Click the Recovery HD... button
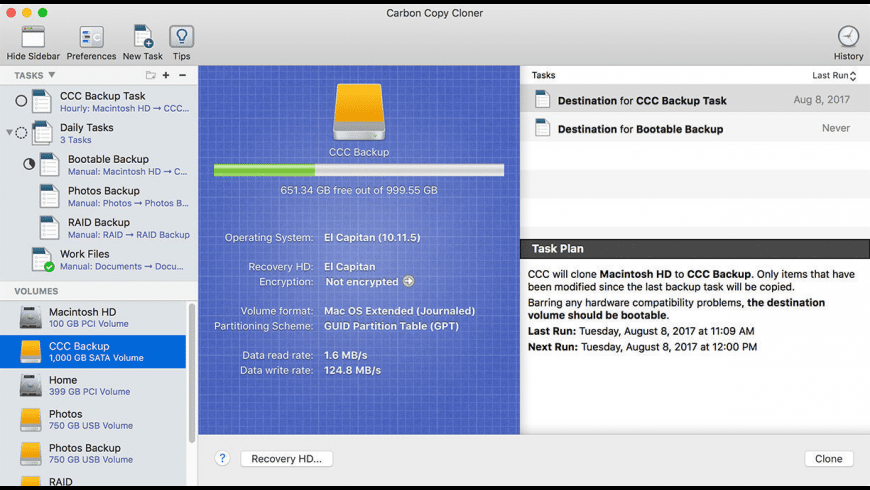870x490 pixels. coord(286,458)
